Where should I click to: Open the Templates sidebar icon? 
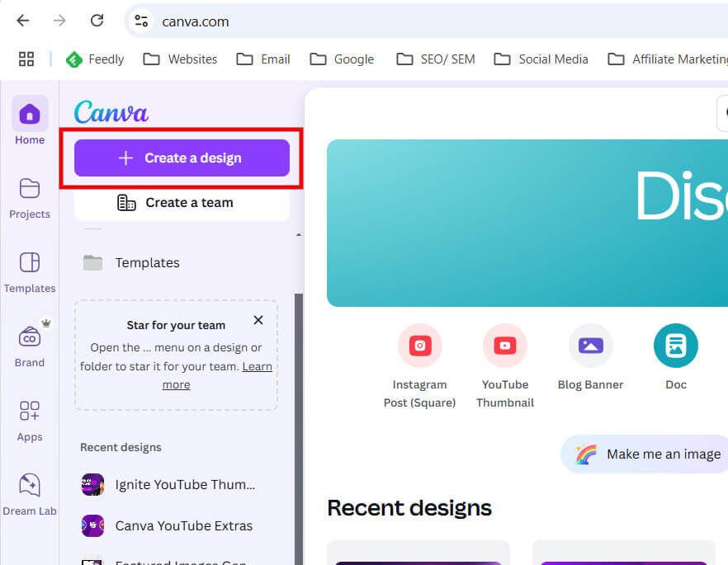tap(30, 263)
